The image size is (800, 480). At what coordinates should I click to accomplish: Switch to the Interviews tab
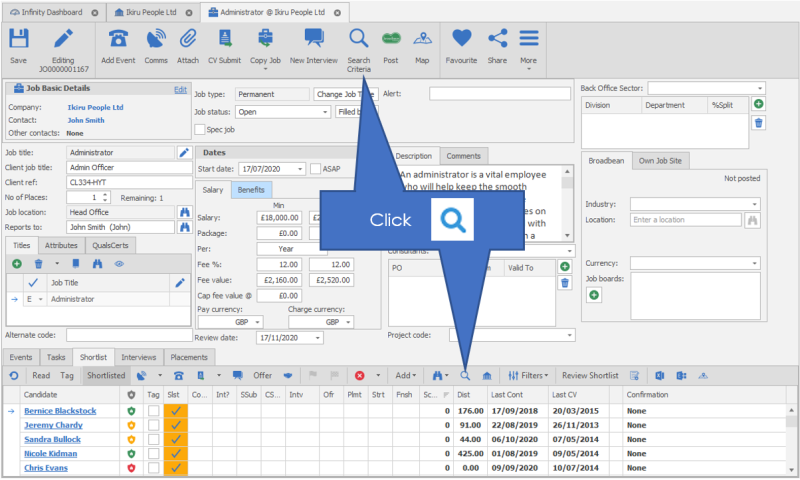[x=140, y=356]
